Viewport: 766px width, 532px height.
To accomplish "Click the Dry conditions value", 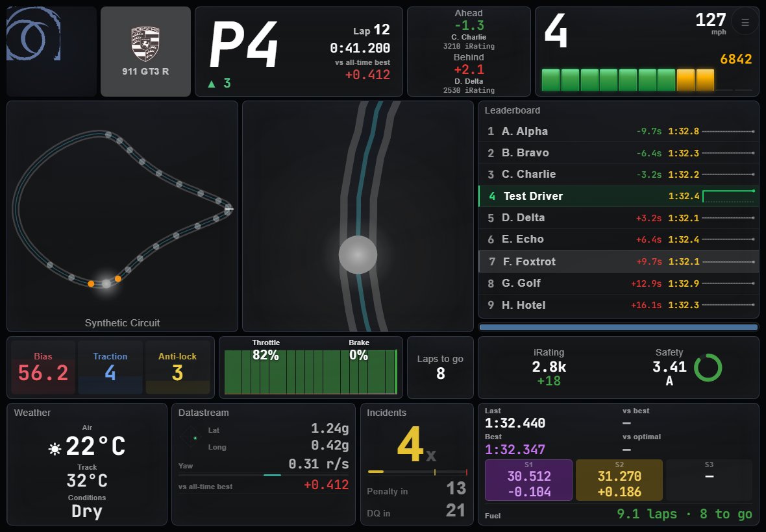I will click(87, 511).
